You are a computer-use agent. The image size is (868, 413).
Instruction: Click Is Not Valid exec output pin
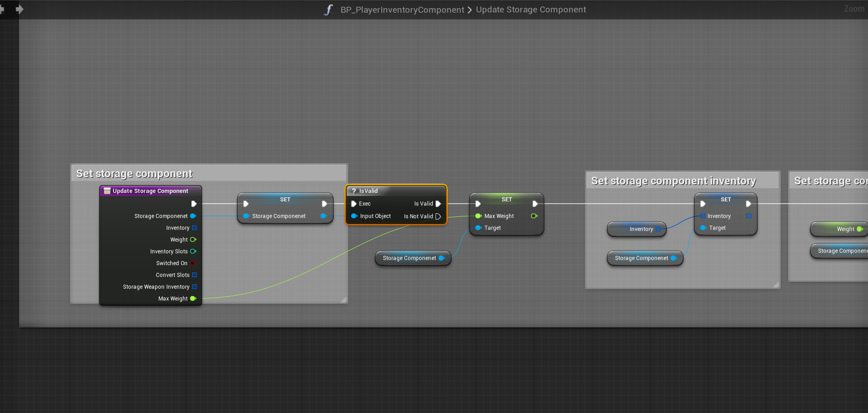[x=438, y=216]
